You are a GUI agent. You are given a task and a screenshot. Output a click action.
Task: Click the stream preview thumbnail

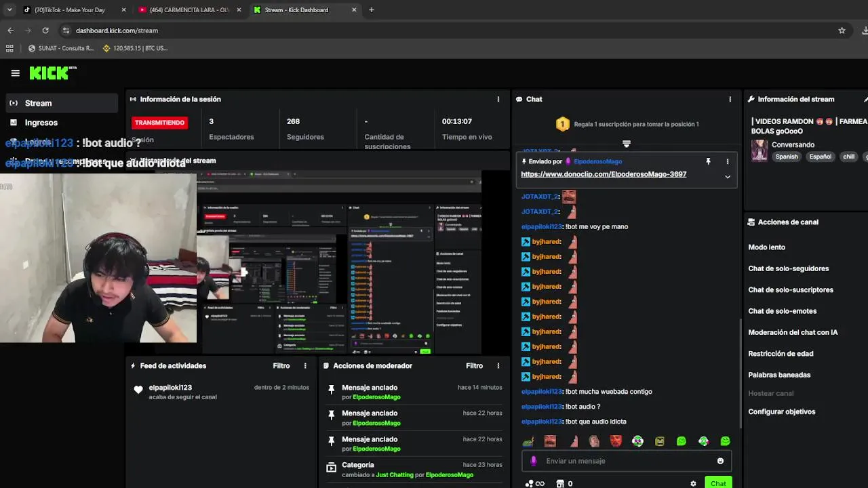point(339,263)
